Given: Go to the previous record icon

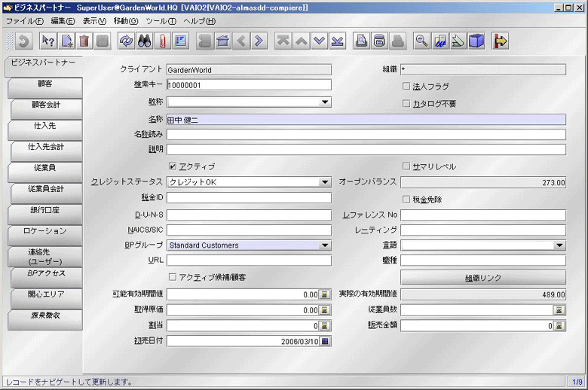Looking at the screenshot, I should point(301,41).
